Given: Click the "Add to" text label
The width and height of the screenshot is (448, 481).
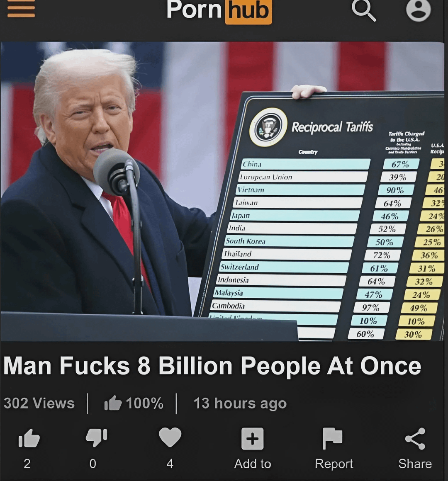Looking at the screenshot, I should [253, 464].
